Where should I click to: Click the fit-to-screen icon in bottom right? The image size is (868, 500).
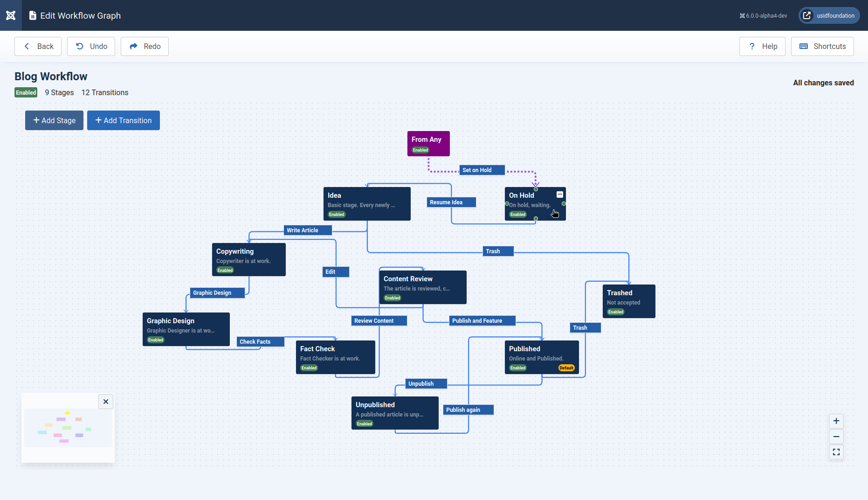point(836,452)
